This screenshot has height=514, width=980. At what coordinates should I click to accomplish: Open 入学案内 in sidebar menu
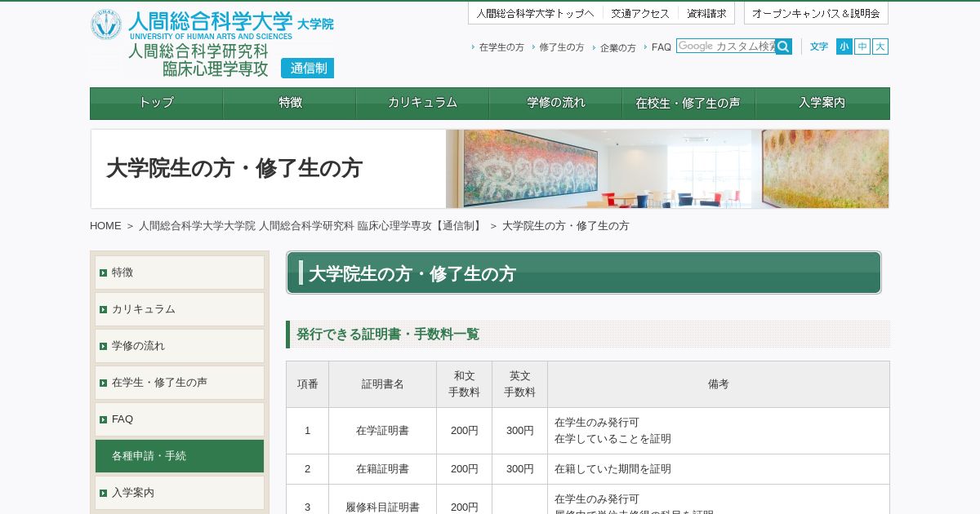[180, 493]
